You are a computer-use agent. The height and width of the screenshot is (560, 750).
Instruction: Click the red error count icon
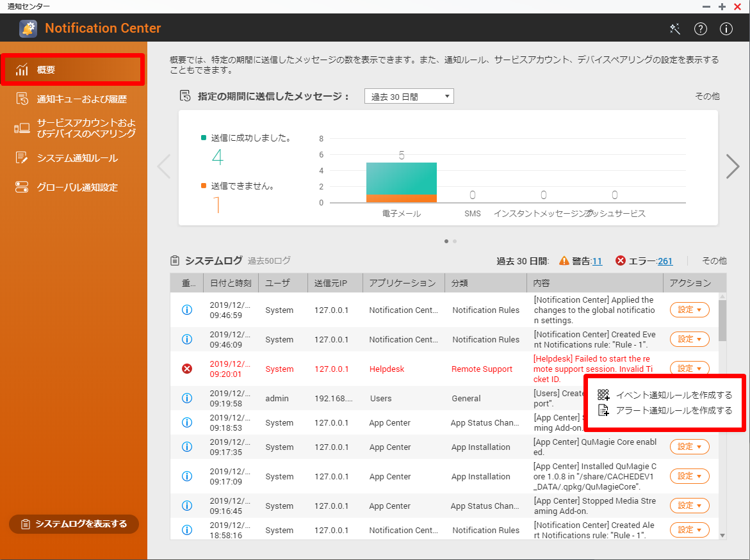[x=620, y=260]
